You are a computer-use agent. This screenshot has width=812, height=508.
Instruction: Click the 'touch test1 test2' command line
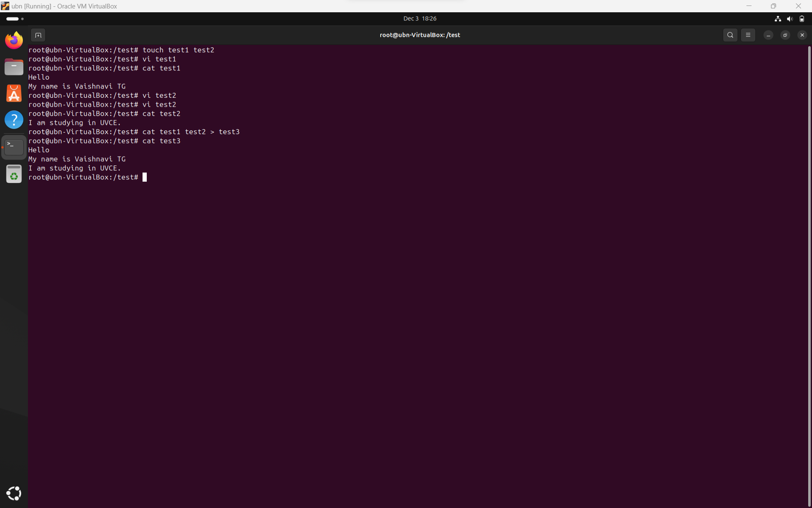121,50
